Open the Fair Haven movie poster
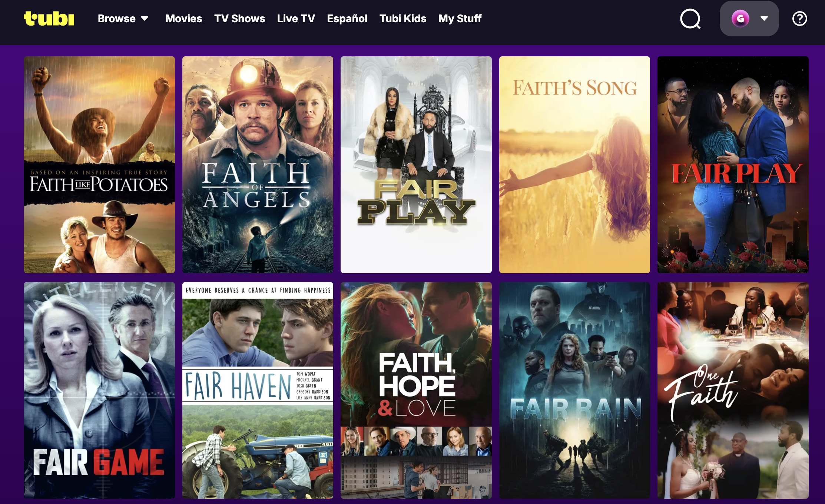This screenshot has height=504, width=825. 258,390
